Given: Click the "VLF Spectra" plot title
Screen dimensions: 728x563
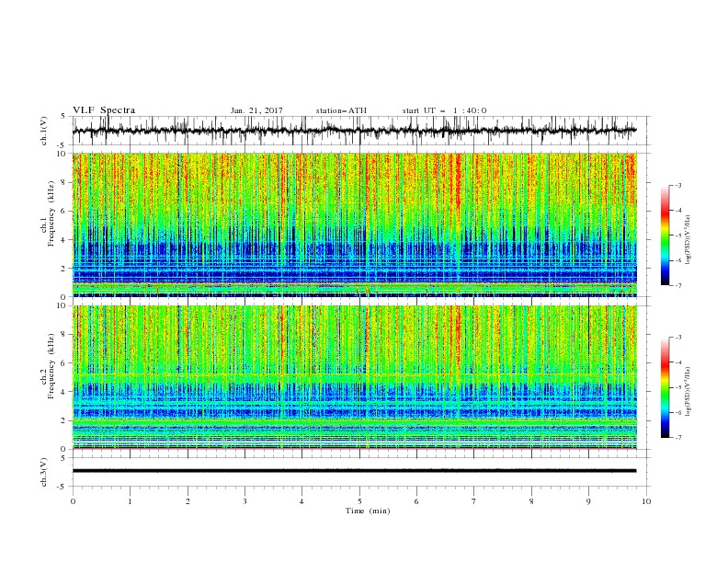Looking at the screenshot, I should point(104,110).
